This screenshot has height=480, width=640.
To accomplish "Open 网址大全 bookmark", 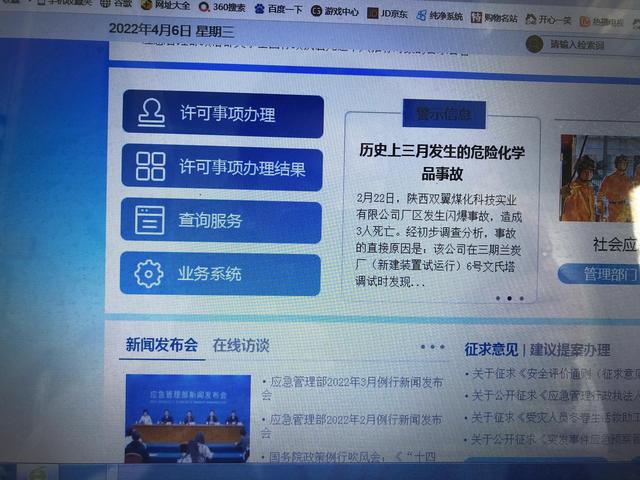I will (166, 5).
